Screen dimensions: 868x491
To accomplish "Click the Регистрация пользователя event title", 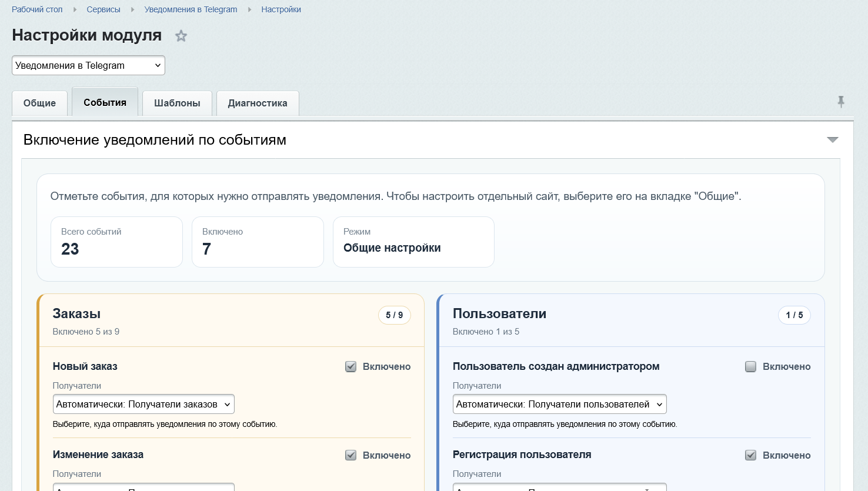I will (x=522, y=455).
